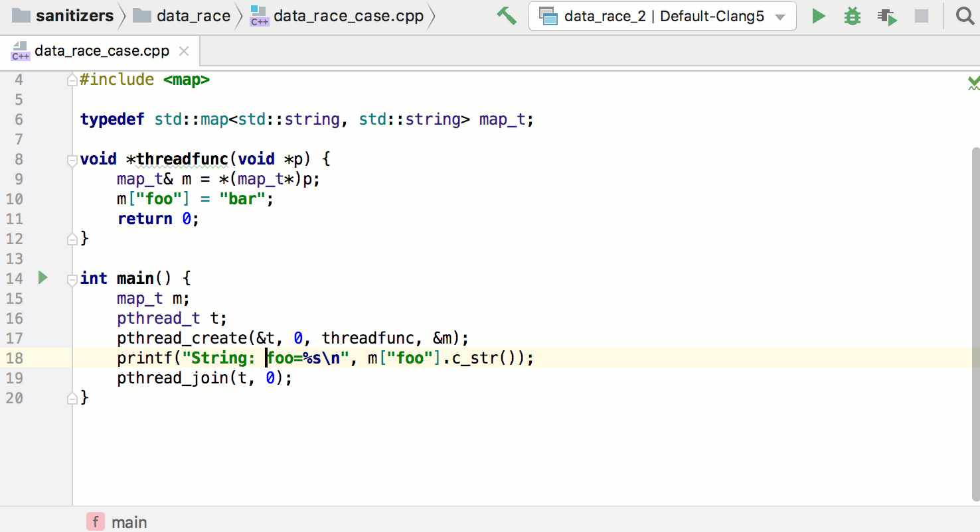The height and width of the screenshot is (532, 980).
Task: Toggle the include block fold marker
Action: (72, 80)
